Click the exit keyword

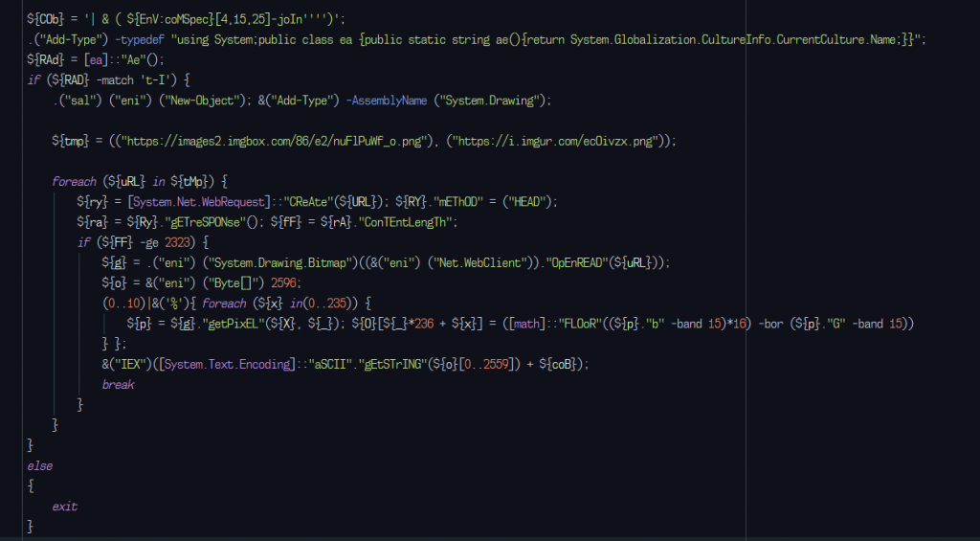pyautogui.click(x=64, y=507)
